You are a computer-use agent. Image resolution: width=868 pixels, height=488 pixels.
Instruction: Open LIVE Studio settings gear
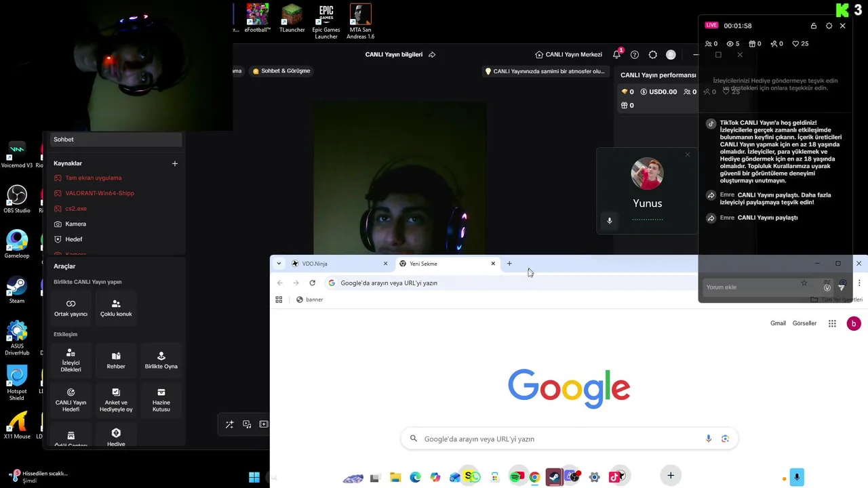coord(653,55)
